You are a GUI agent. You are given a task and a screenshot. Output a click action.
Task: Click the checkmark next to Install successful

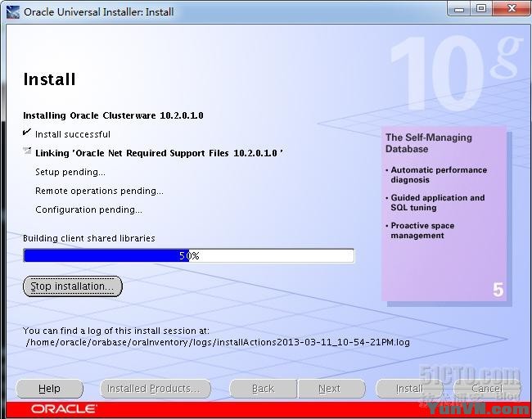click(x=26, y=133)
